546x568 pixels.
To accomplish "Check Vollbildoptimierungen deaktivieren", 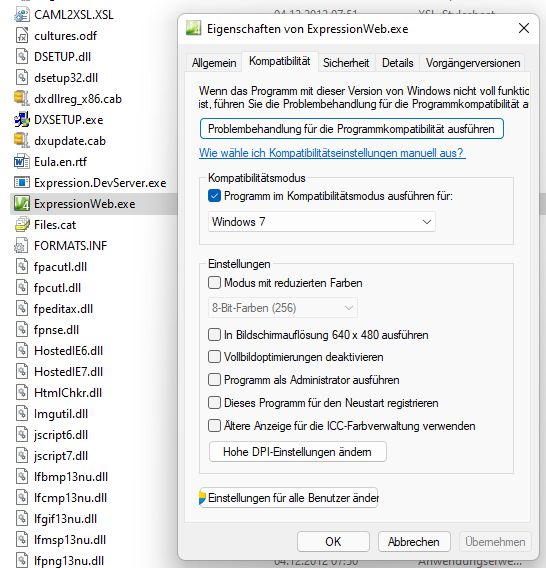I will point(214,357).
